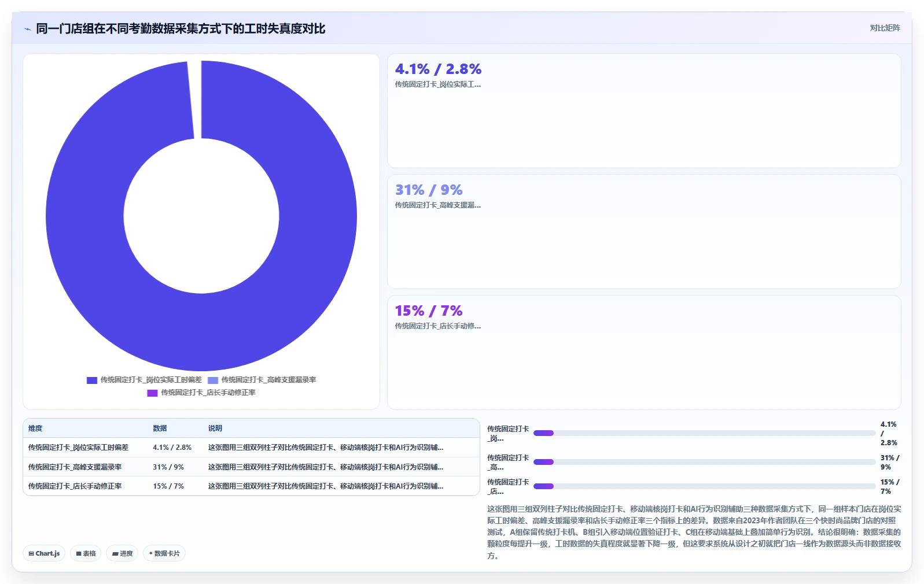Click the 4.1% / 2.8% progress bar
Screen dimensions: 924x584
704,433
